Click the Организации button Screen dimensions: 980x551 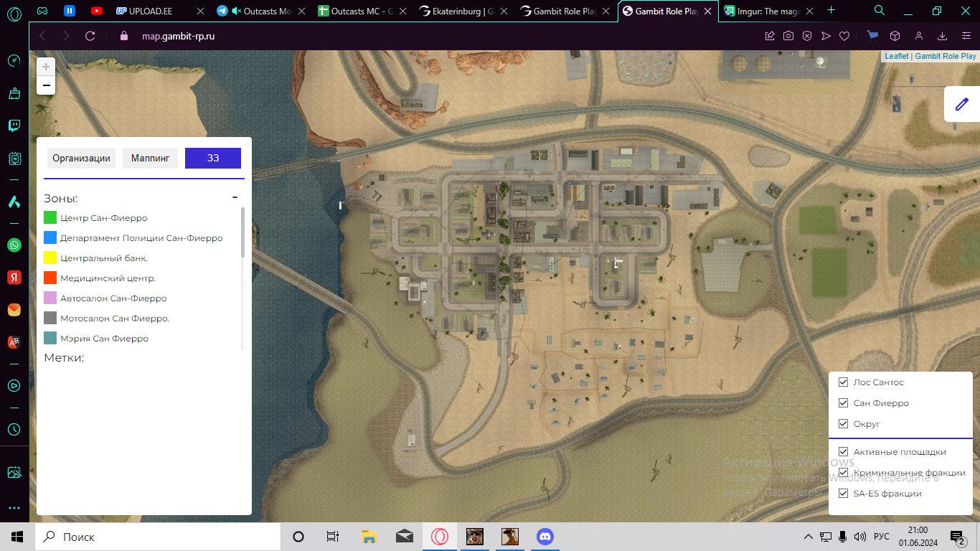click(81, 158)
